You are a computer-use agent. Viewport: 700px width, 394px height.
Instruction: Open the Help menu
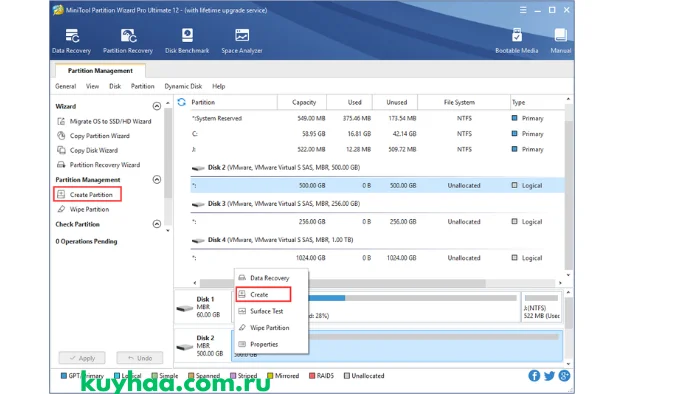[219, 86]
